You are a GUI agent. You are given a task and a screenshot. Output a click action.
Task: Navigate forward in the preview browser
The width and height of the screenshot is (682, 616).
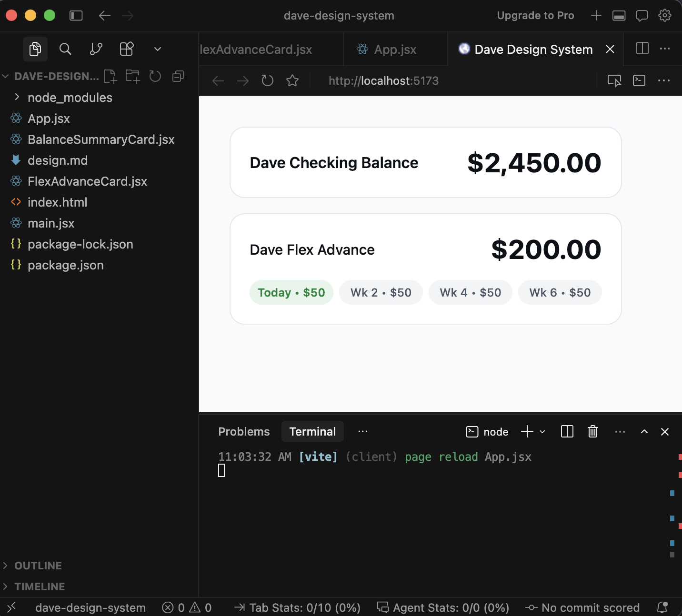pos(243,81)
